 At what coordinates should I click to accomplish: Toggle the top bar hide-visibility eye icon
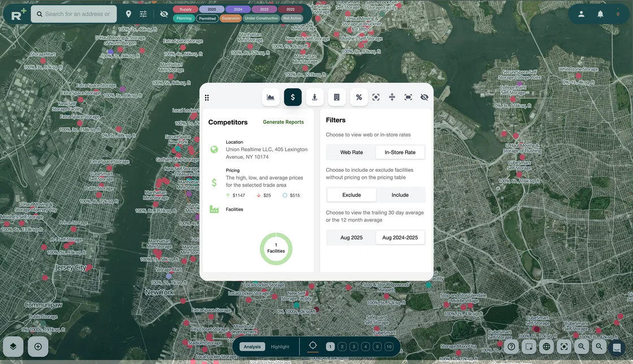pos(164,14)
